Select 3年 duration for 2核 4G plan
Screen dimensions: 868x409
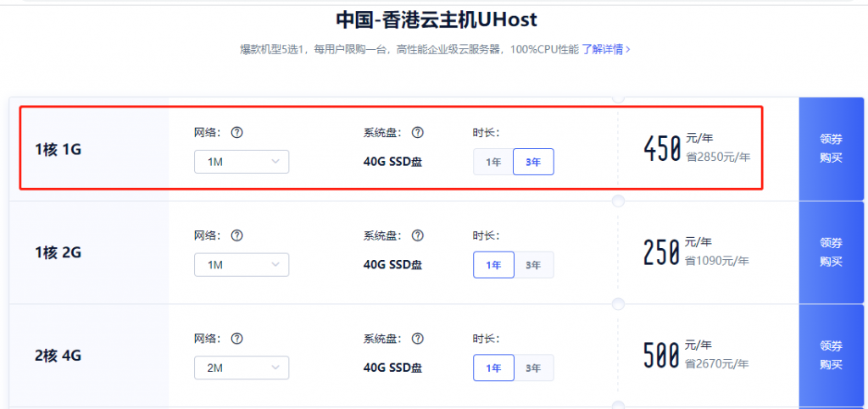coord(533,368)
